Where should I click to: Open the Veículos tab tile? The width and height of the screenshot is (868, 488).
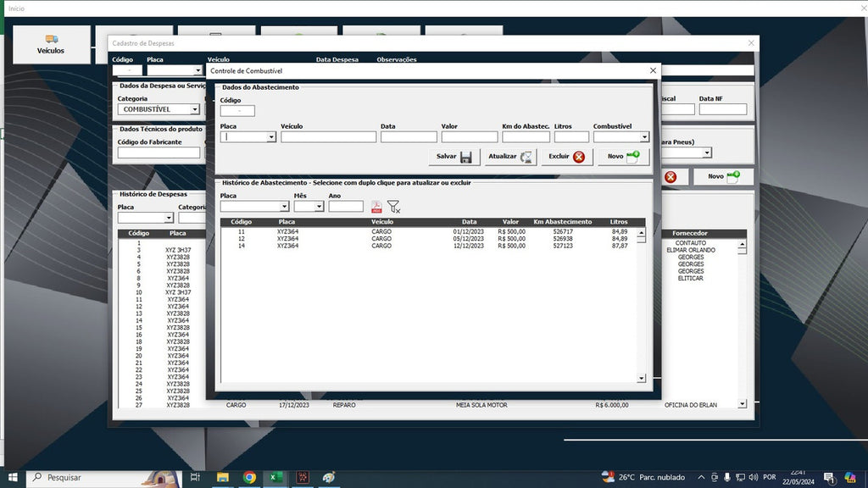51,44
